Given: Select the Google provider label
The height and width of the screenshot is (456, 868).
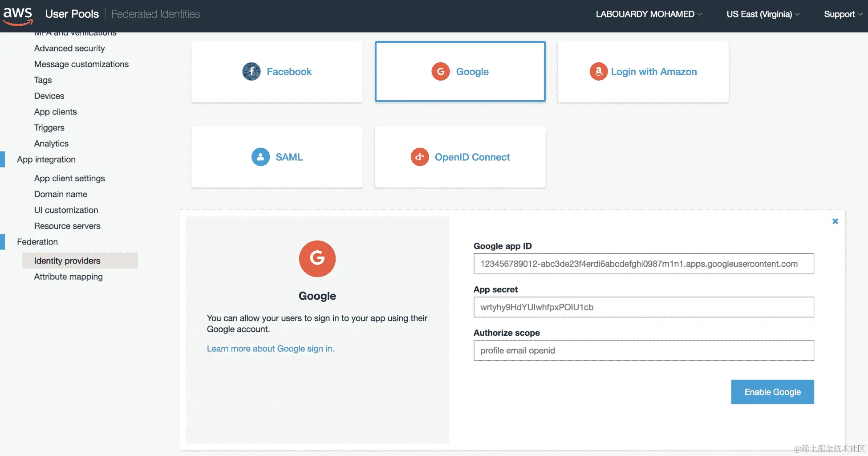Looking at the screenshot, I should pos(472,72).
